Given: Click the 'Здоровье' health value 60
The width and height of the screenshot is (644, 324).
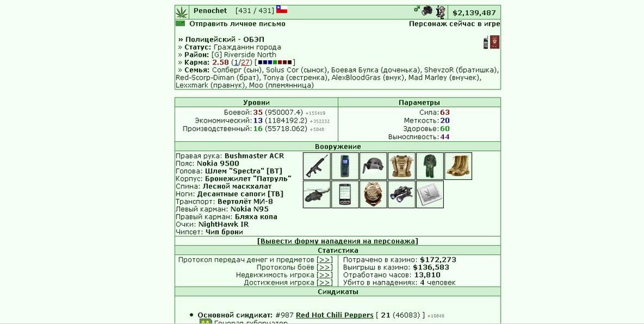Looking at the screenshot, I should (x=445, y=129).
